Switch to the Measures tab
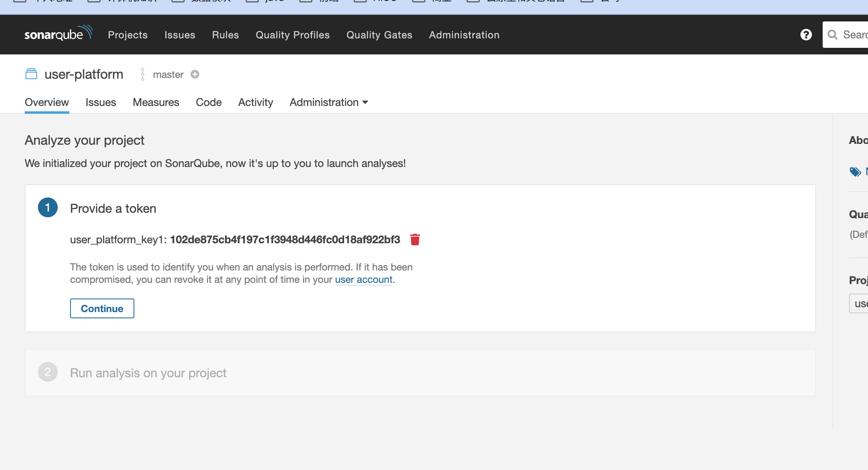Screen dimensions: 868x470 click(156, 102)
